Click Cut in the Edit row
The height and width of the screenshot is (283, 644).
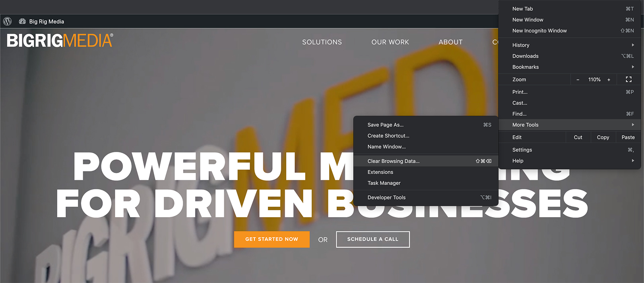578,137
